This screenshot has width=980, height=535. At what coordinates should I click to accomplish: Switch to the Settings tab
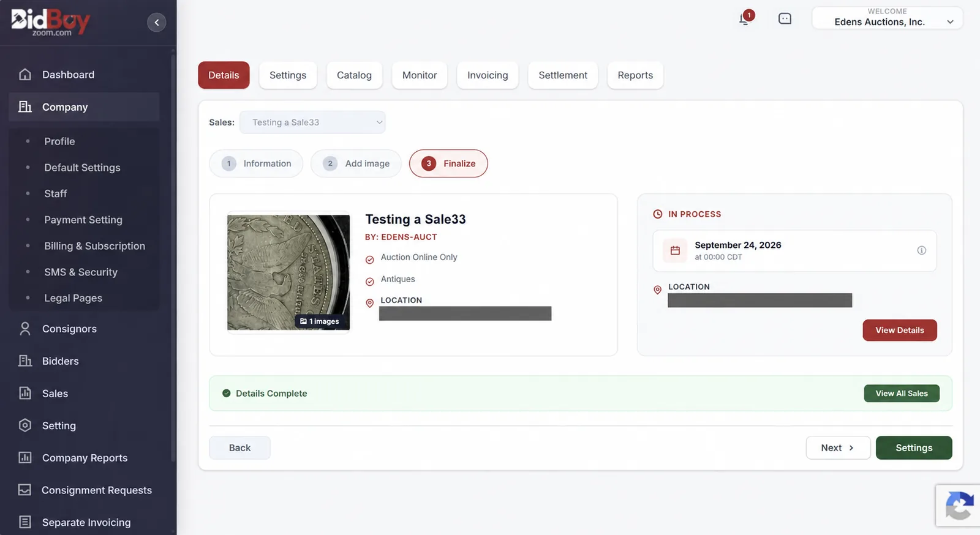[x=288, y=75]
